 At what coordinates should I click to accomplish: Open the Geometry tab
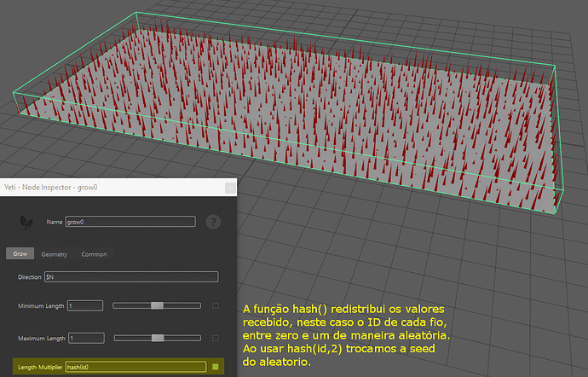click(54, 253)
